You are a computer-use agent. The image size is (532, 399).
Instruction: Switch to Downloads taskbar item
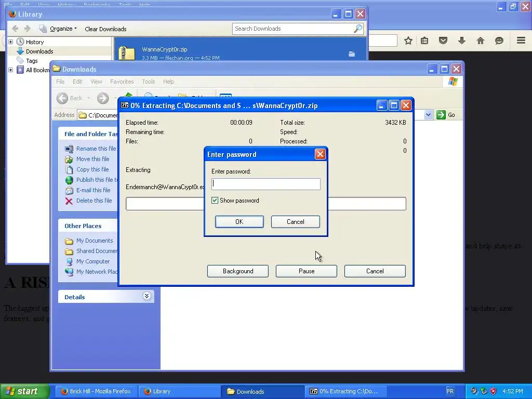coord(262,391)
